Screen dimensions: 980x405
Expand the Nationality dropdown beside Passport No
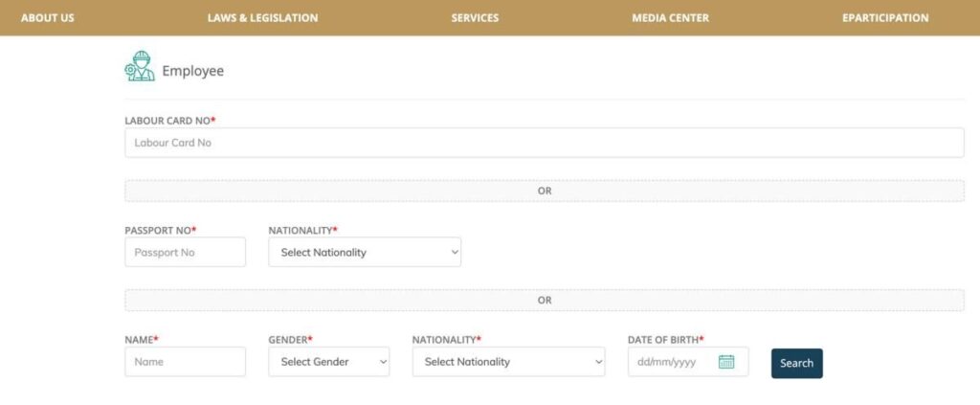[x=365, y=253]
